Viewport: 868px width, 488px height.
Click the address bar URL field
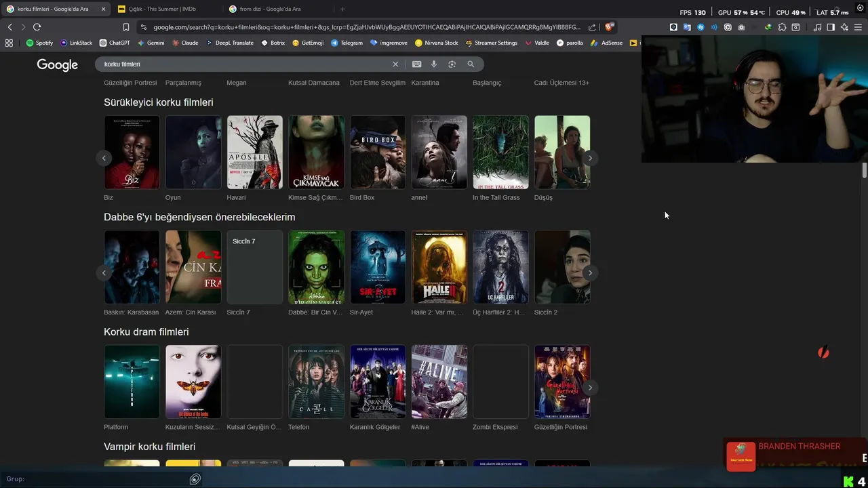(366, 27)
